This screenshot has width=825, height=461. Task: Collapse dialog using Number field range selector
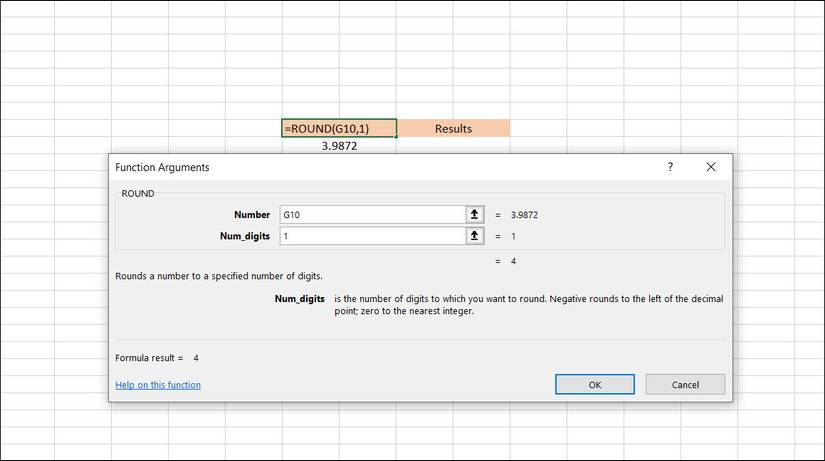coord(474,214)
